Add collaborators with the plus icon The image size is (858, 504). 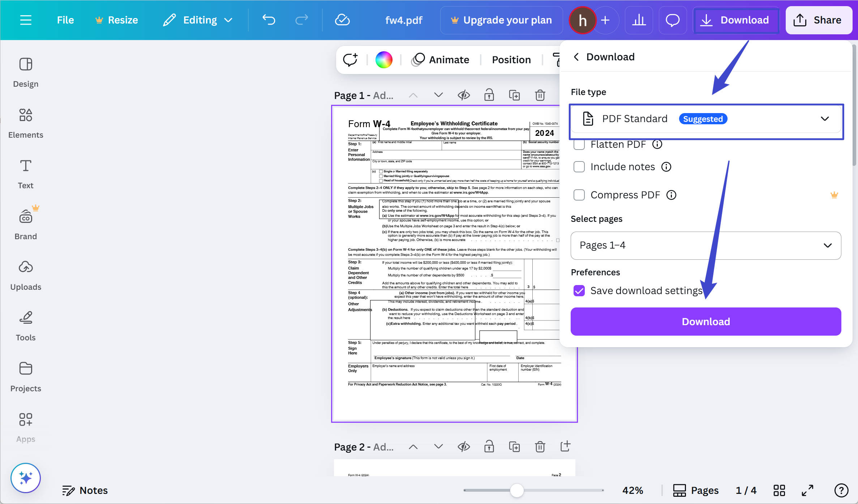pyautogui.click(x=605, y=20)
